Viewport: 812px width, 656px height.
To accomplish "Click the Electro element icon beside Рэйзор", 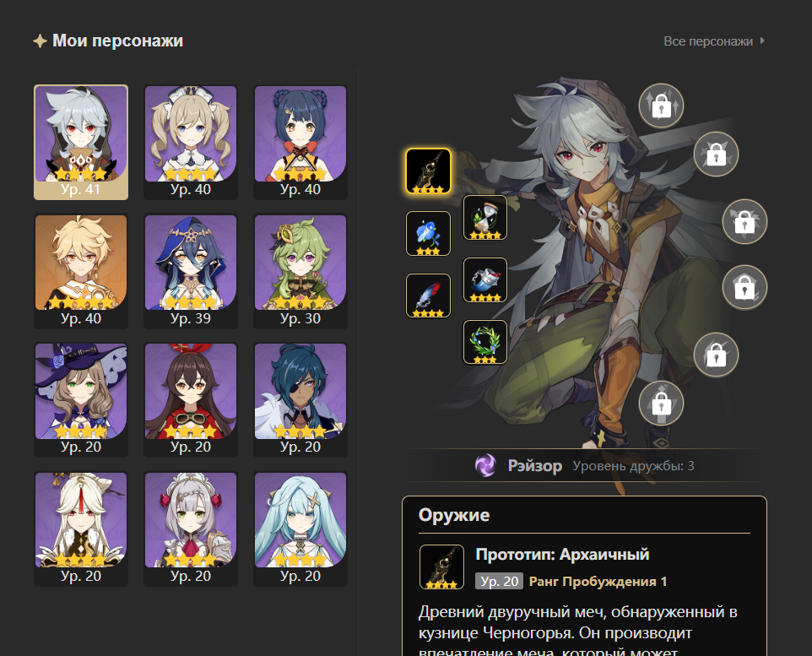I will point(485,465).
